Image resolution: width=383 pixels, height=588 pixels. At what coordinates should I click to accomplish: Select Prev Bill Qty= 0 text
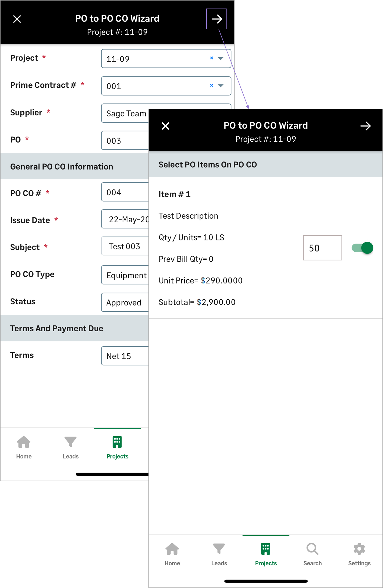[x=186, y=259]
